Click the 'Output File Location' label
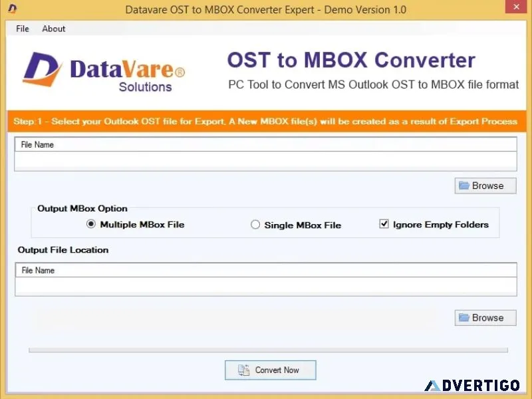 pos(63,250)
